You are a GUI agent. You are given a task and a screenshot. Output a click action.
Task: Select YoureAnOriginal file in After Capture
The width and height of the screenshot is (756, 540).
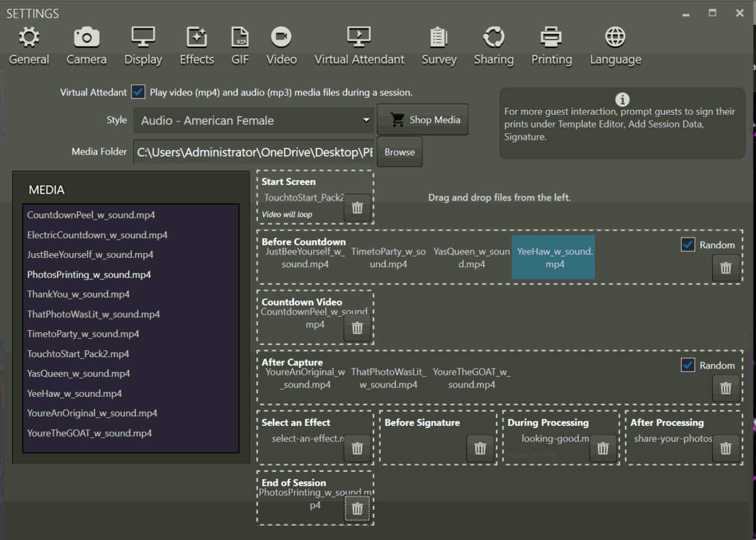[305, 378]
